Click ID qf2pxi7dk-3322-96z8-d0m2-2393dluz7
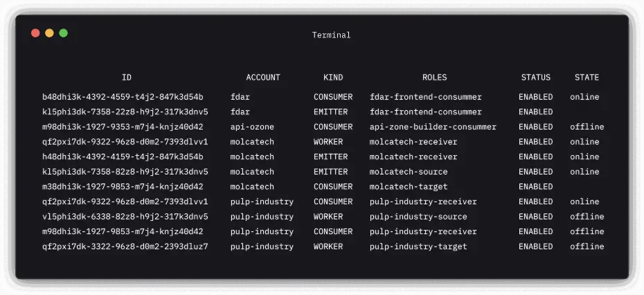 [x=125, y=247]
